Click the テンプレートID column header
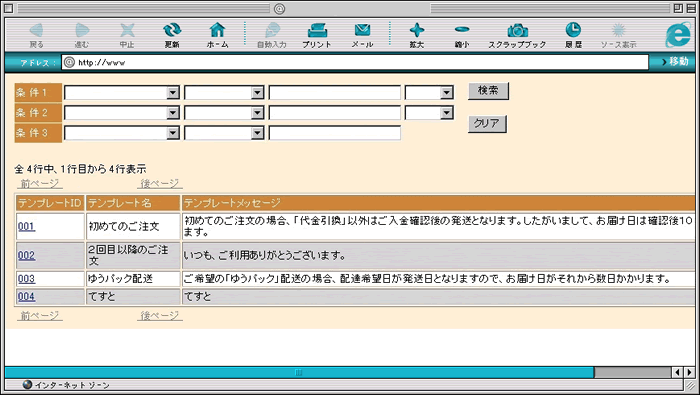This screenshot has height=395, width=700. pos(50,203)
